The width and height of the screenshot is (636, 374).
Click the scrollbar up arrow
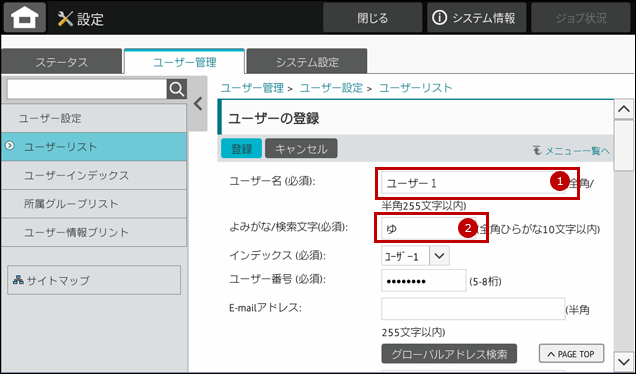click(624, 110)
